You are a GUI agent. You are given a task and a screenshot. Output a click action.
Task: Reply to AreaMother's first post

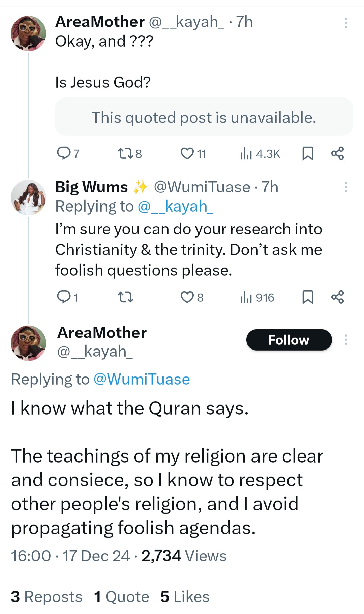click(x=63, y=153)
